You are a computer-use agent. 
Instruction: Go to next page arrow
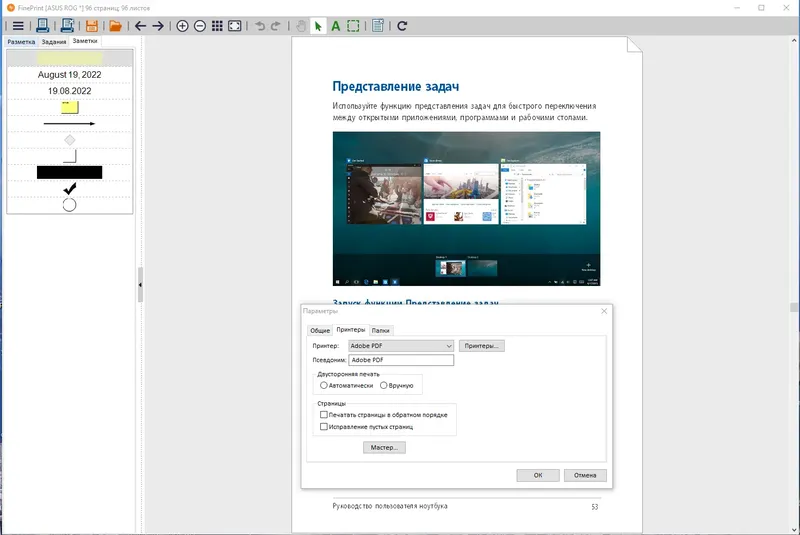(x=158, y=26)
